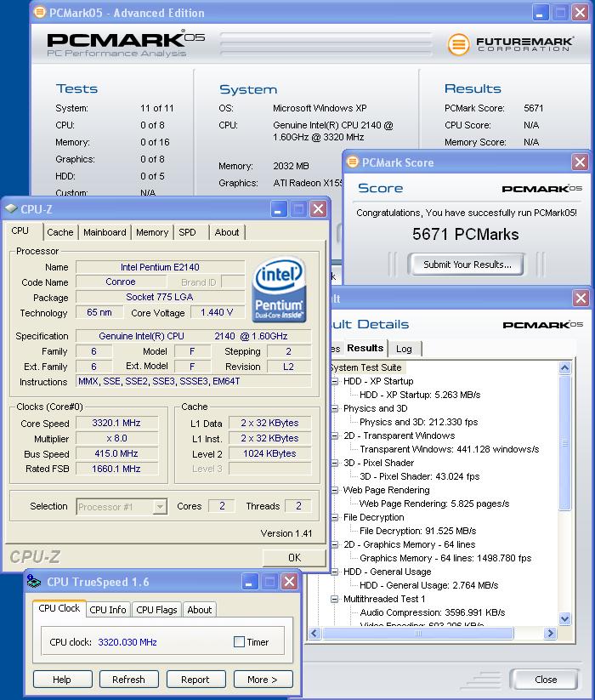Image resolution: width=595 pixels, height=700 pixels.
Task: Click Close button in Result Details
Action: (545, 680)
